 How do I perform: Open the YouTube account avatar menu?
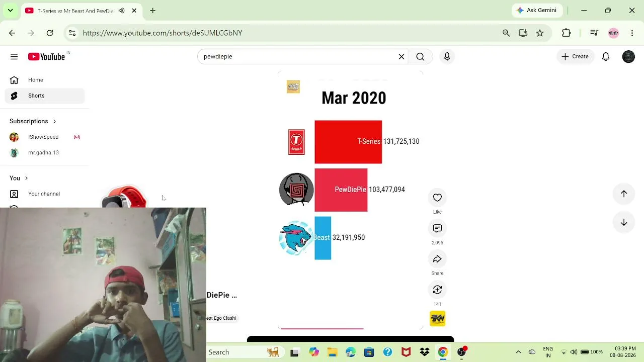point(628,57)
